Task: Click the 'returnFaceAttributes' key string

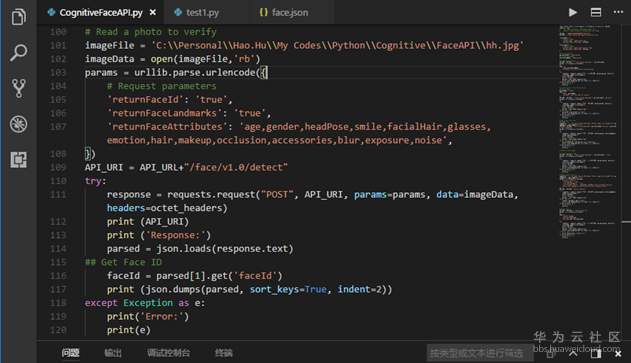Action: click(x=167, y=127)
